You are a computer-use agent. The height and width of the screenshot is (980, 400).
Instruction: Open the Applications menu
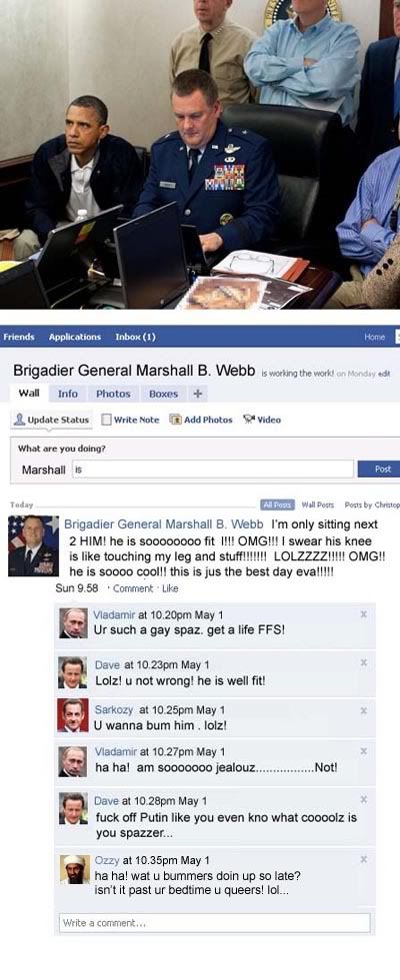pyautogui.click(x=75, y=337)
